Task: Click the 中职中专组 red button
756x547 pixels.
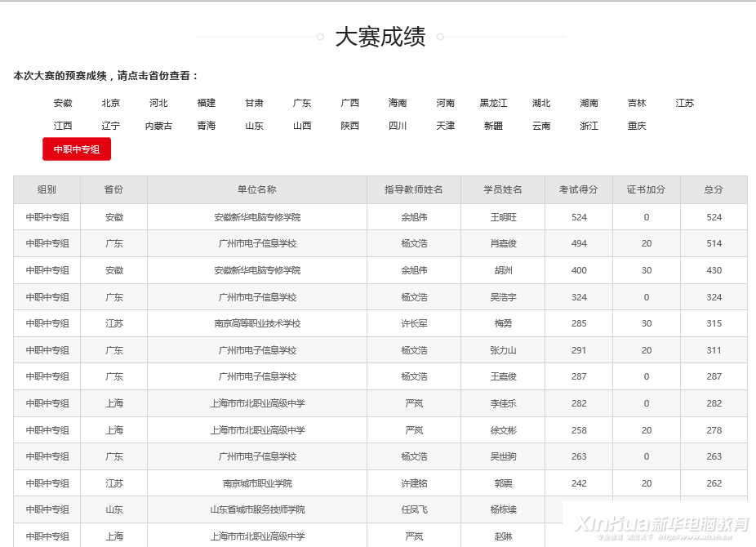Action: click(x=77, y=149)
